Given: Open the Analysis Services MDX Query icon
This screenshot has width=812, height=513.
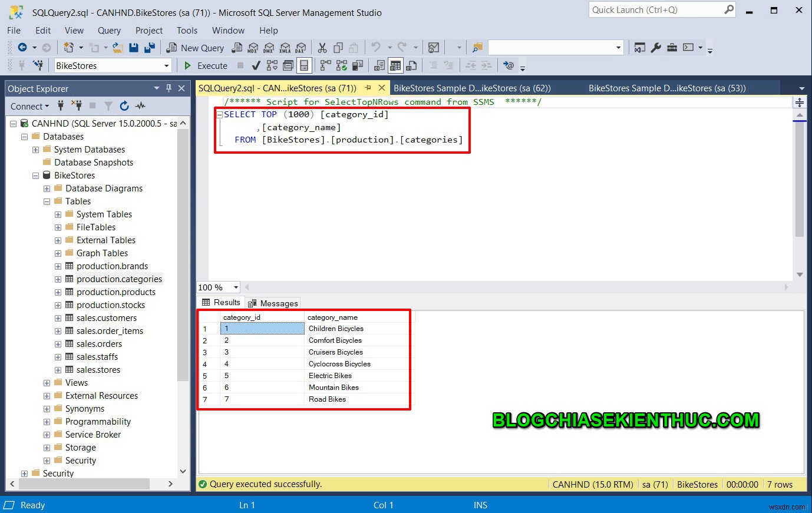Looking at the screenshot, I should 253,48.
